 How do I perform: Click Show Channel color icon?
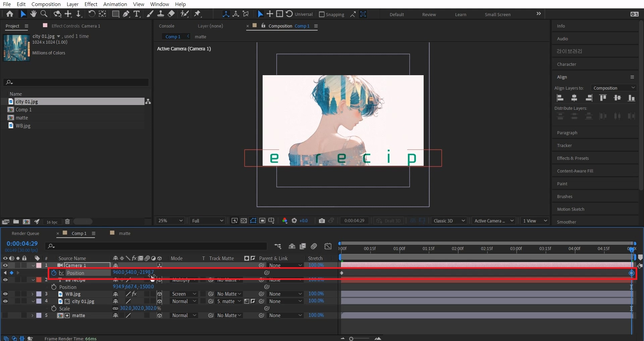(285, 221)
